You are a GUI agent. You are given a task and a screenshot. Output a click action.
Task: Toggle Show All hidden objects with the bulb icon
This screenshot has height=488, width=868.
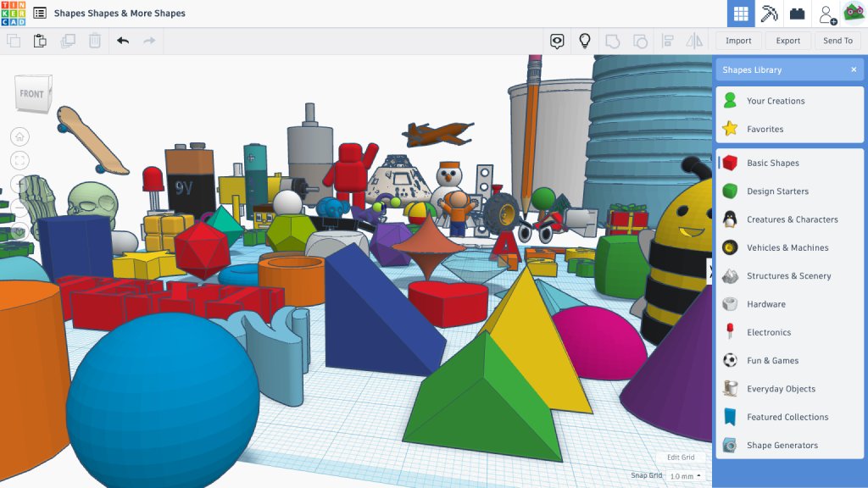click(x=585, y=40)
